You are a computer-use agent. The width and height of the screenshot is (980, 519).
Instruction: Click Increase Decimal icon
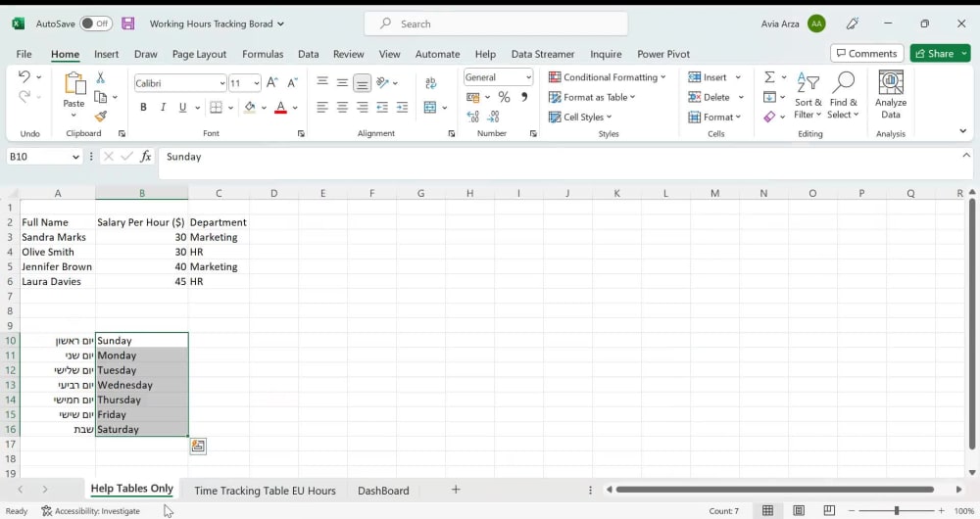click(473, 117)
